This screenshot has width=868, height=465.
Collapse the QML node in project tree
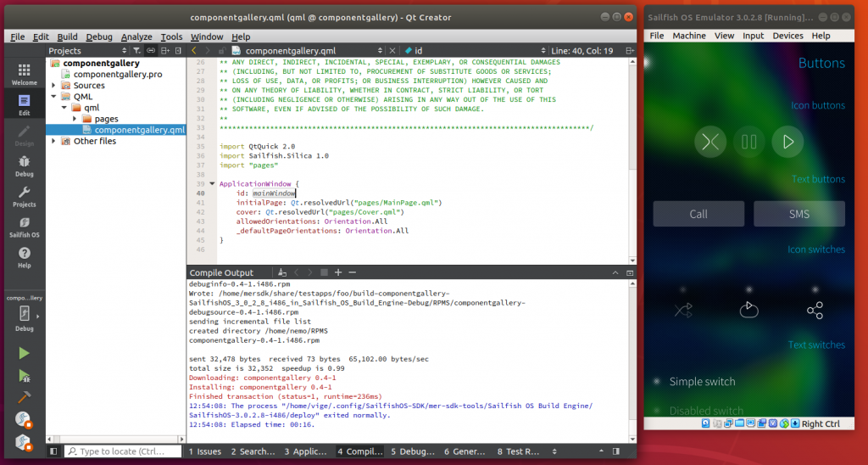tap(53, 97)
